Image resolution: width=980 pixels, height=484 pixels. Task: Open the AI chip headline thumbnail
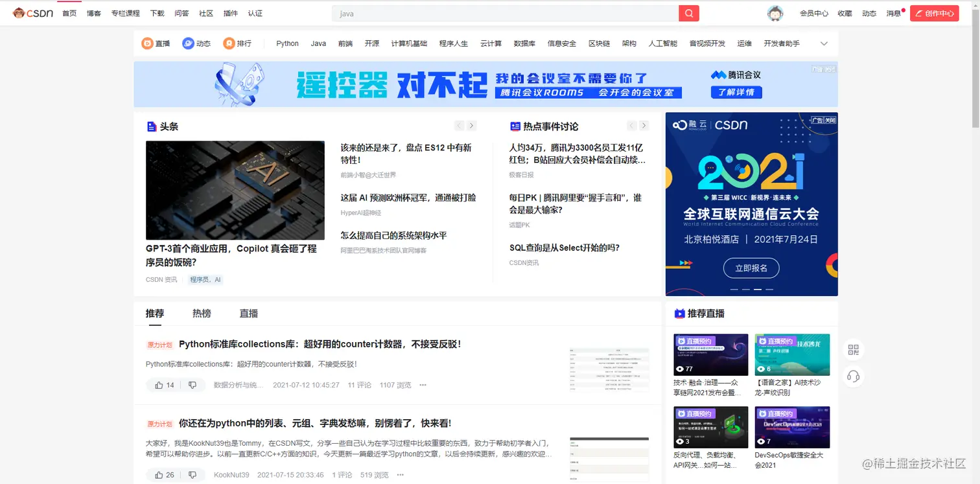(235, 190)
